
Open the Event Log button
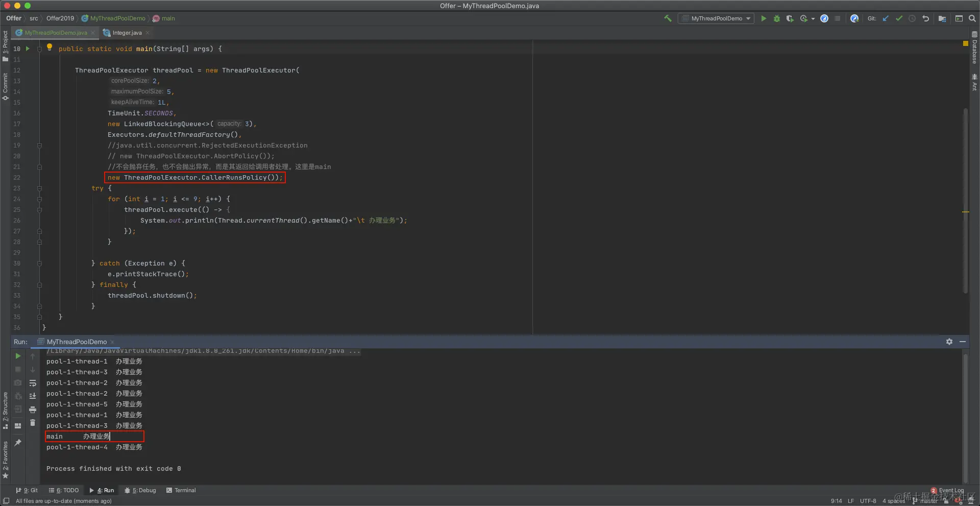tap(947, 490)
